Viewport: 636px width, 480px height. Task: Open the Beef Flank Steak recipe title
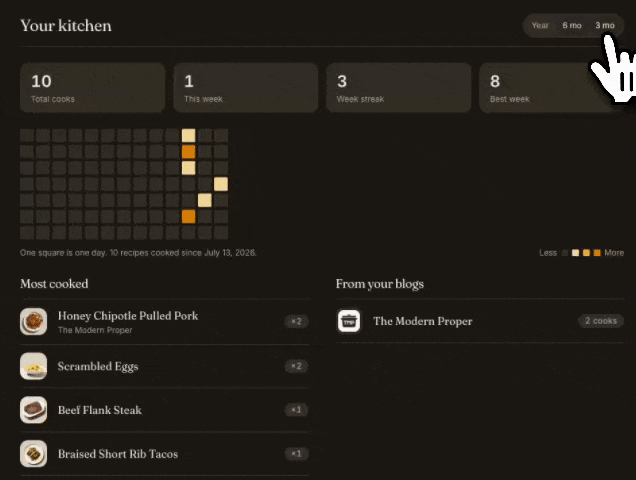click(100, 410)
